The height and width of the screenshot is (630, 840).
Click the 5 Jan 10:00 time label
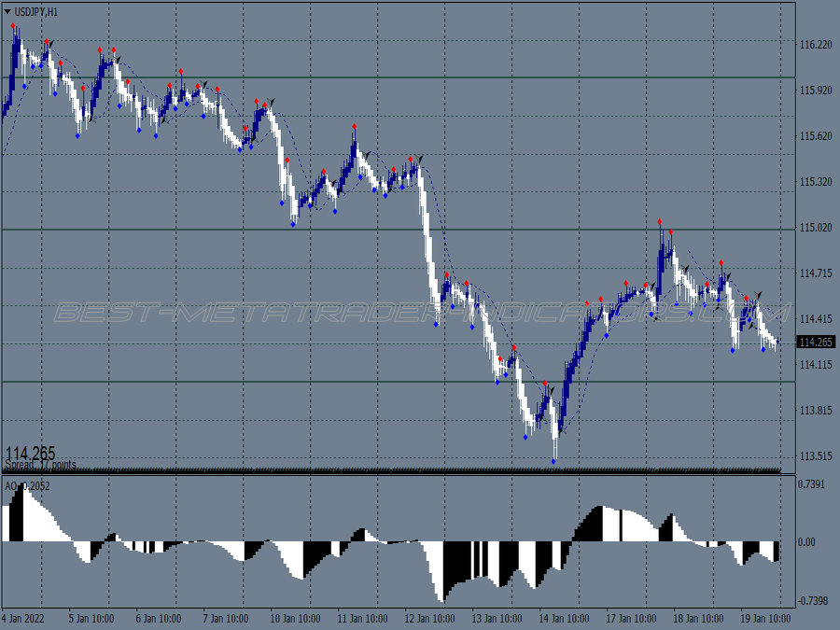click(x=91, y=619)
